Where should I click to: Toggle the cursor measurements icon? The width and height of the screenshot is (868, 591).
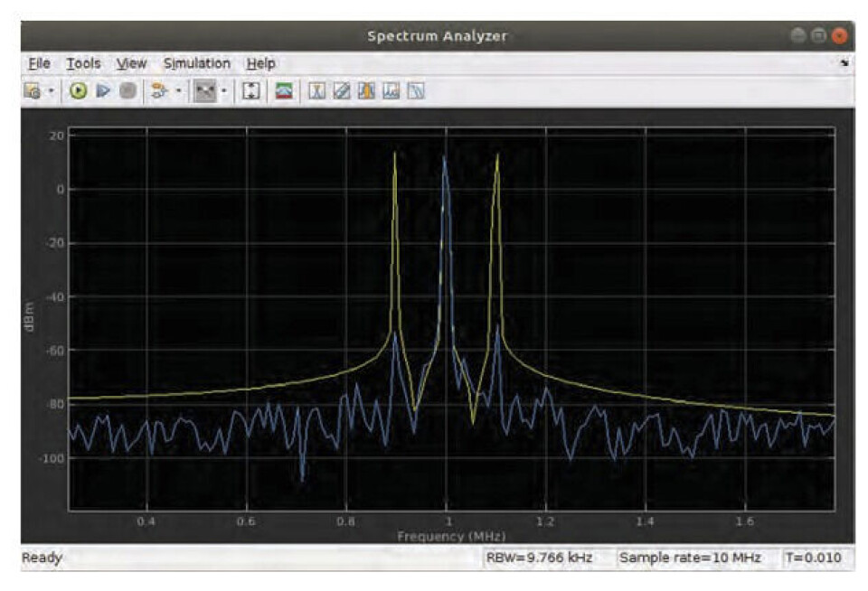pyautogui.click(x=316, y=90)
